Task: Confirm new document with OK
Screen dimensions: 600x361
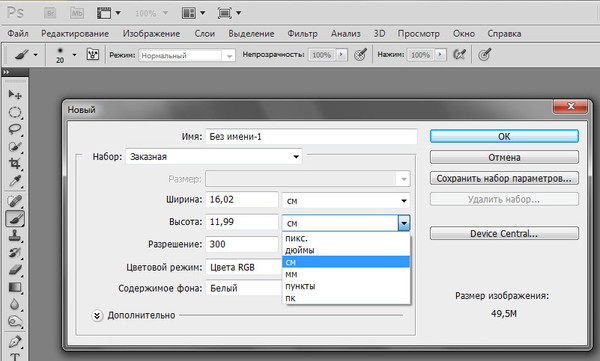Action: 504,136
